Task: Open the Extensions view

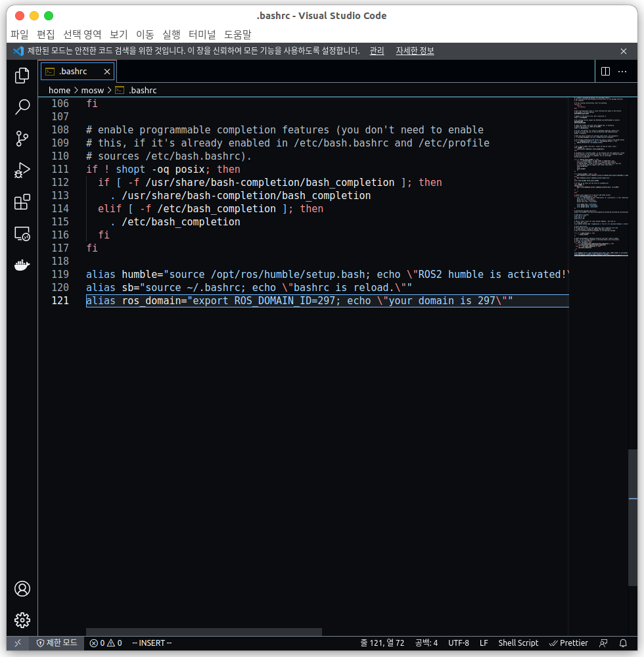Action: [x=22, y=202]
